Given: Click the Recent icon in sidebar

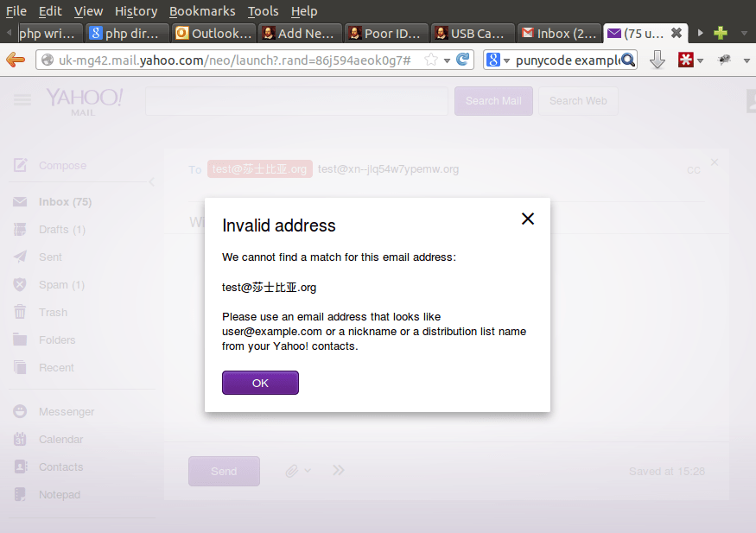Looking at the screenshot, I should tap(20, 367).
